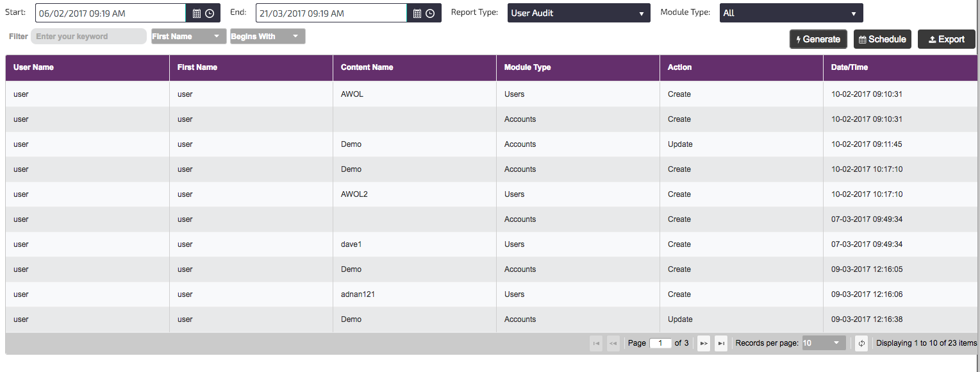980x372 pixels.
Task: Open the End date calendar picker
Action: (x=417, y=13)
